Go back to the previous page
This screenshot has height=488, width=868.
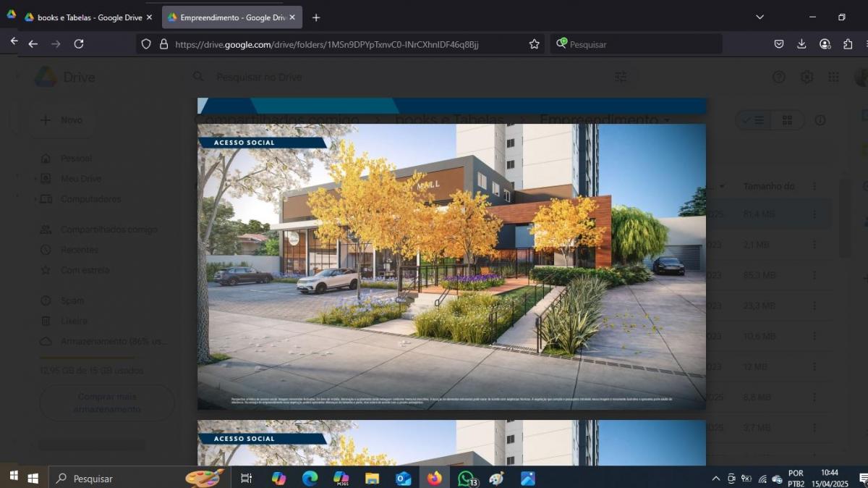coord(33,44)
